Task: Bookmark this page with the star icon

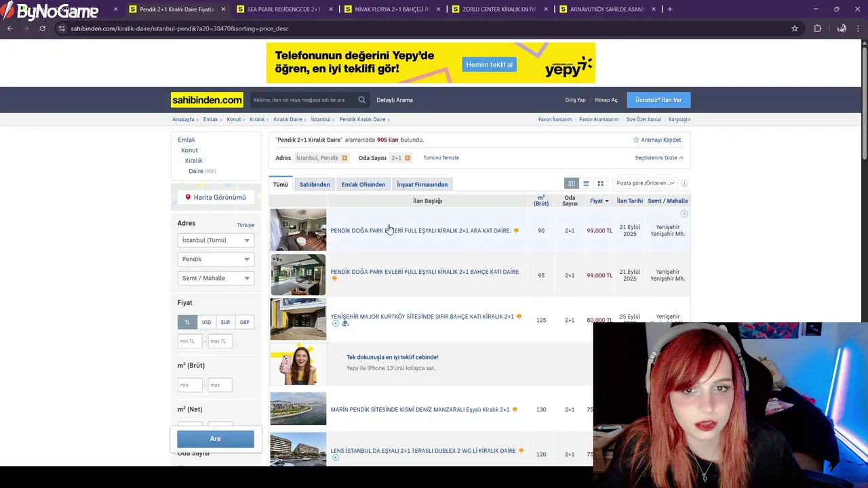Action: (x=795, y=28)
